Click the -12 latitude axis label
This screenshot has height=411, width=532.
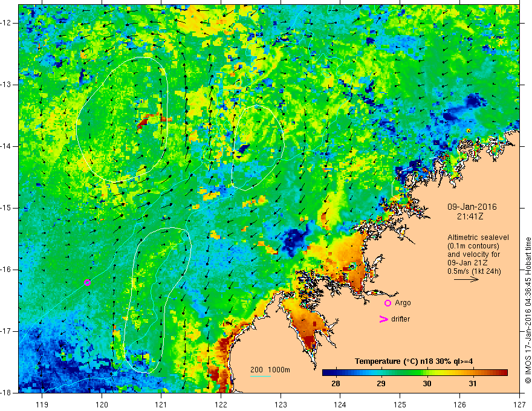(x=6, y=23)
